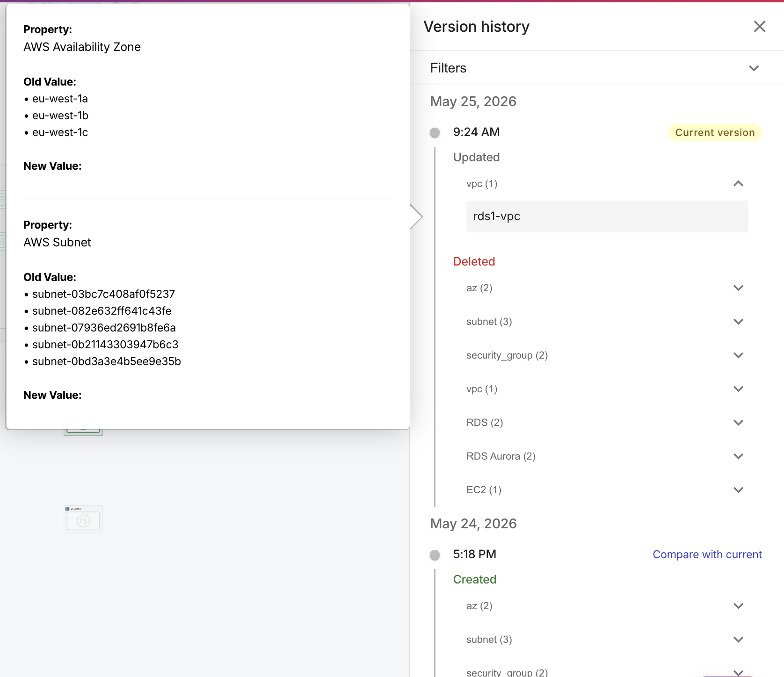This screenshot has height=677, width=784.
Task: Click the AWS Availability Zone property name
Action: (x=82, y=47)
